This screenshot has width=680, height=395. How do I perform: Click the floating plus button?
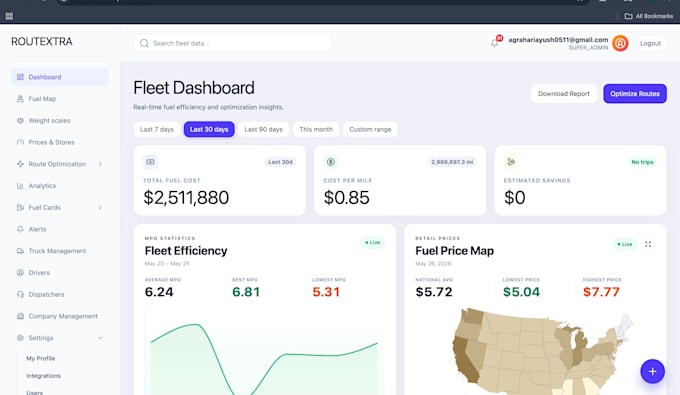[652, 371]
